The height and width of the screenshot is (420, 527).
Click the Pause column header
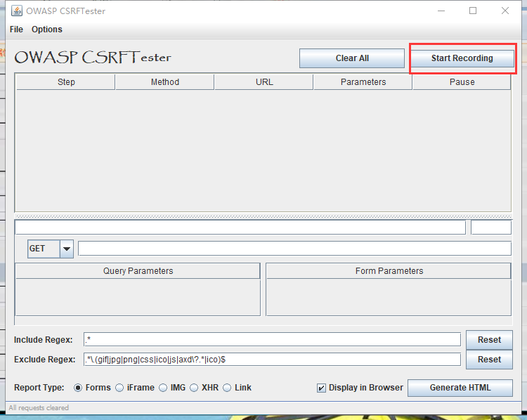pyautogui.click(x=462, y=82)
